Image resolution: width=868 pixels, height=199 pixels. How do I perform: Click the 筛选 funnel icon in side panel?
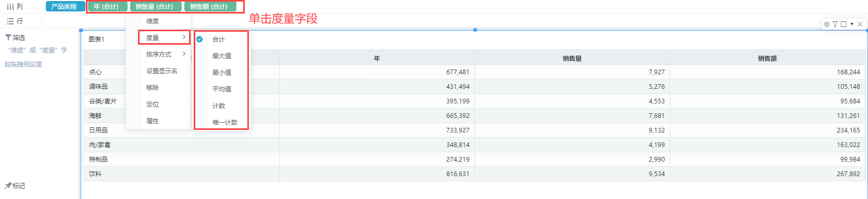click(8, 37)
